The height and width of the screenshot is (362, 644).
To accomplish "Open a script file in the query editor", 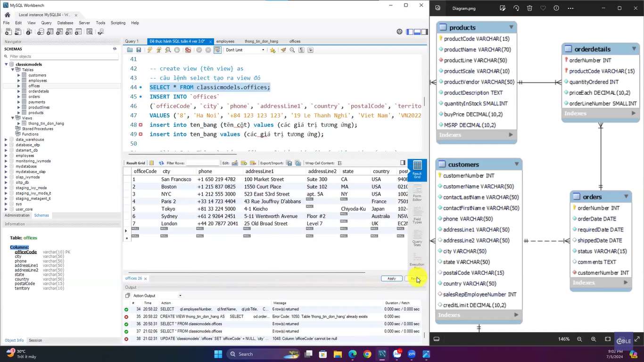I will 130,50.
